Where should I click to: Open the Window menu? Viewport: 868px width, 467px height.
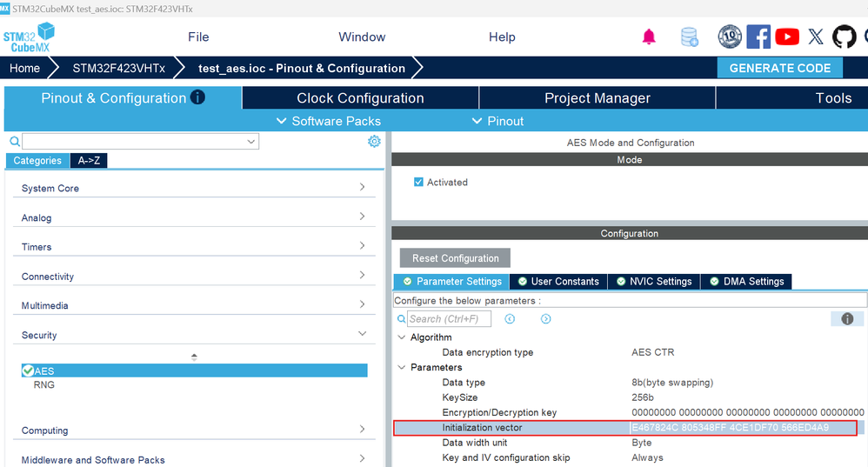coord(362,37)
